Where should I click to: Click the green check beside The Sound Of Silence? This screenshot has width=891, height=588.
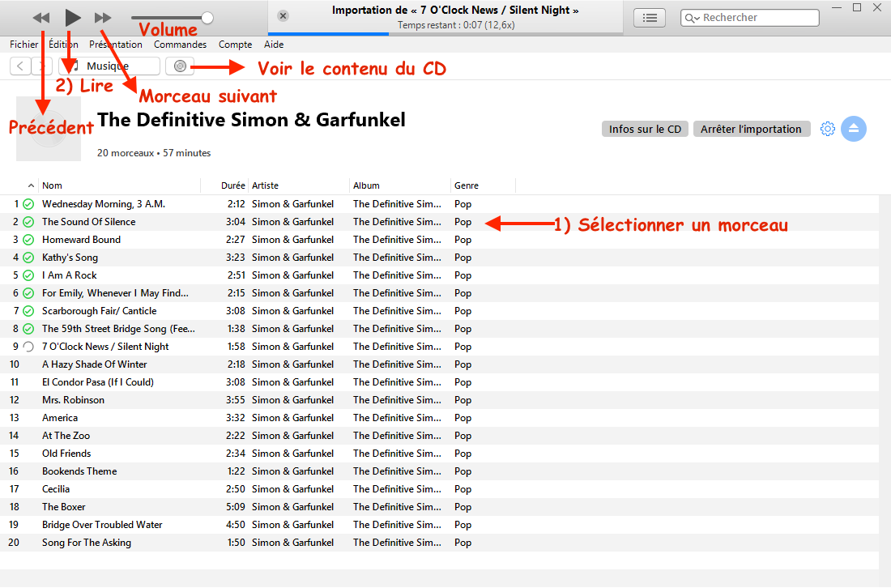click(28, 222)
